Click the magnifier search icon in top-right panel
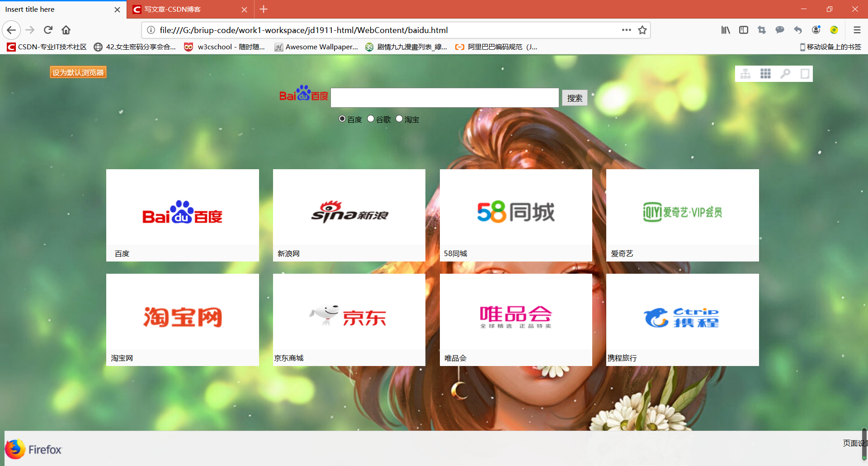The width and height of the screenshot is (868, 466). click(786, 73)
